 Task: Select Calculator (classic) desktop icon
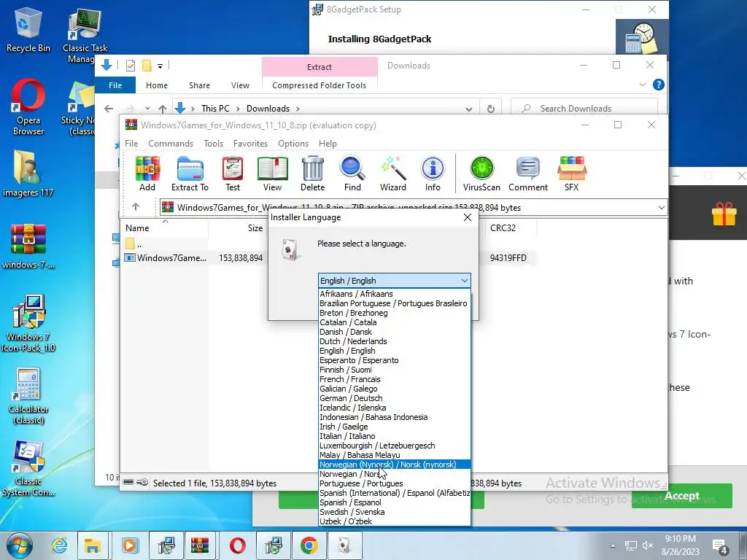(28, 396)
